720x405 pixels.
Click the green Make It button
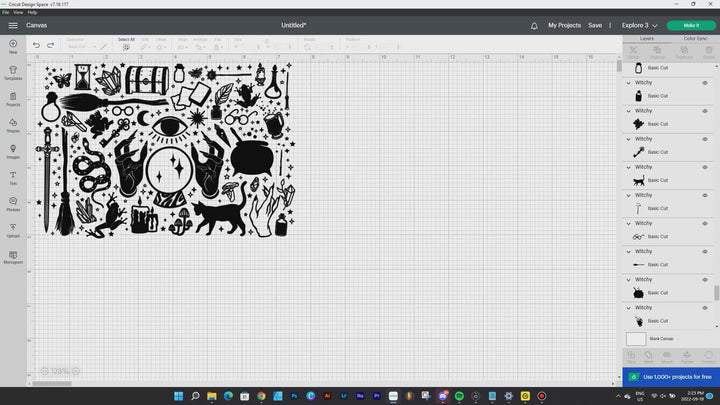click(691, 25)
